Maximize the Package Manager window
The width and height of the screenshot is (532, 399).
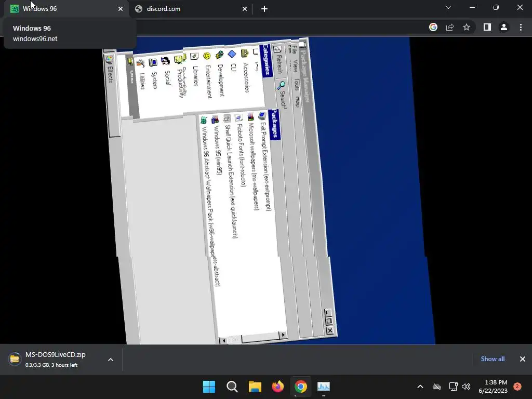328,321
